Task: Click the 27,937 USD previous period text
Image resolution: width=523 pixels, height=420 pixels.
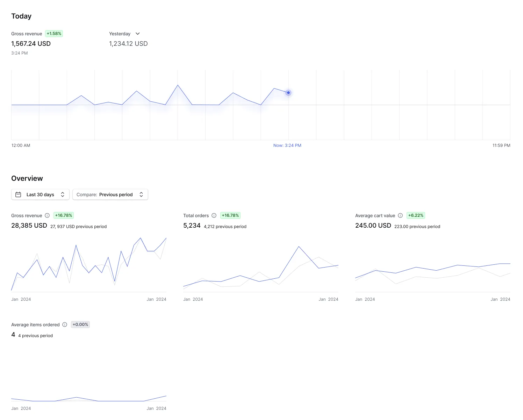Action: point(78,227)
